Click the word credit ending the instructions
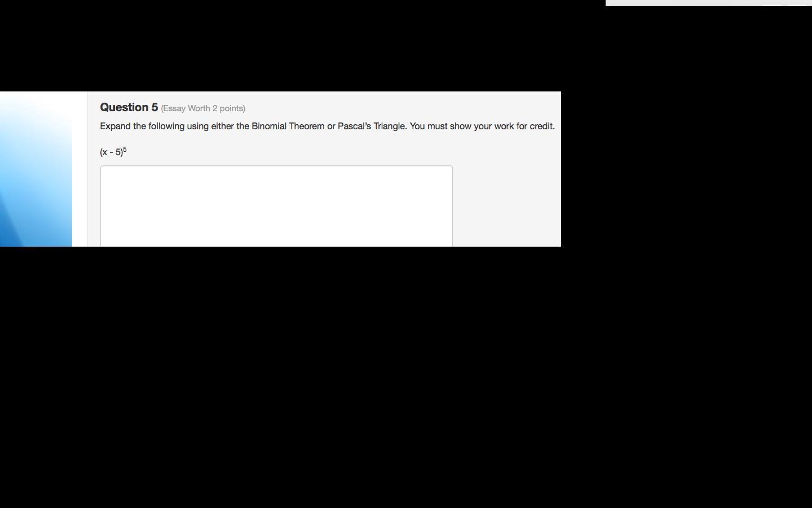This screenshot has height=508, width=812. 542,126
